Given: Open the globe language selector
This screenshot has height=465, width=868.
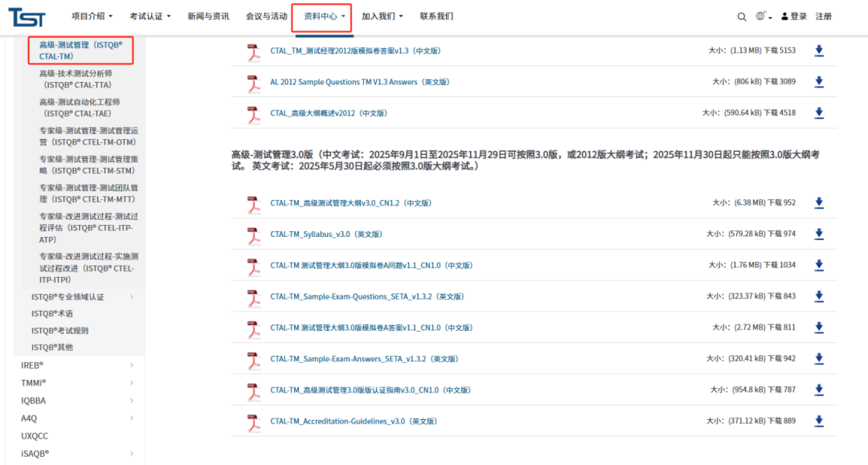Looking at the screenshot, I should tap(762, 17).
